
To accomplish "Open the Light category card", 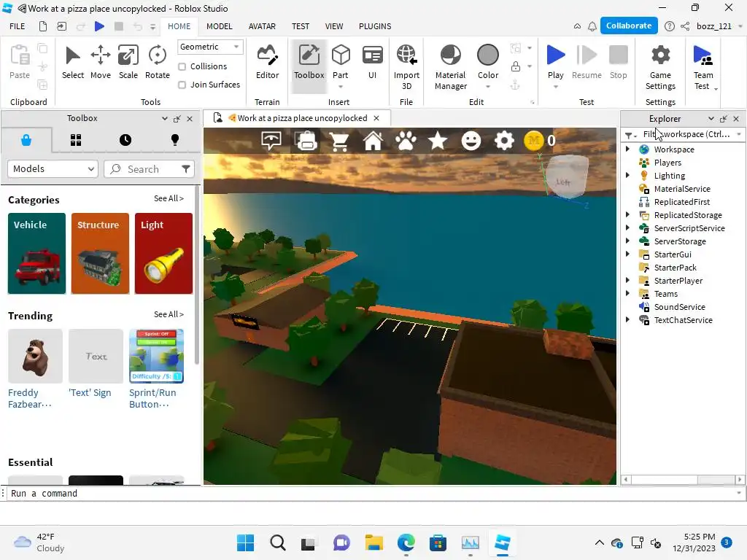I will coord(164,253).
